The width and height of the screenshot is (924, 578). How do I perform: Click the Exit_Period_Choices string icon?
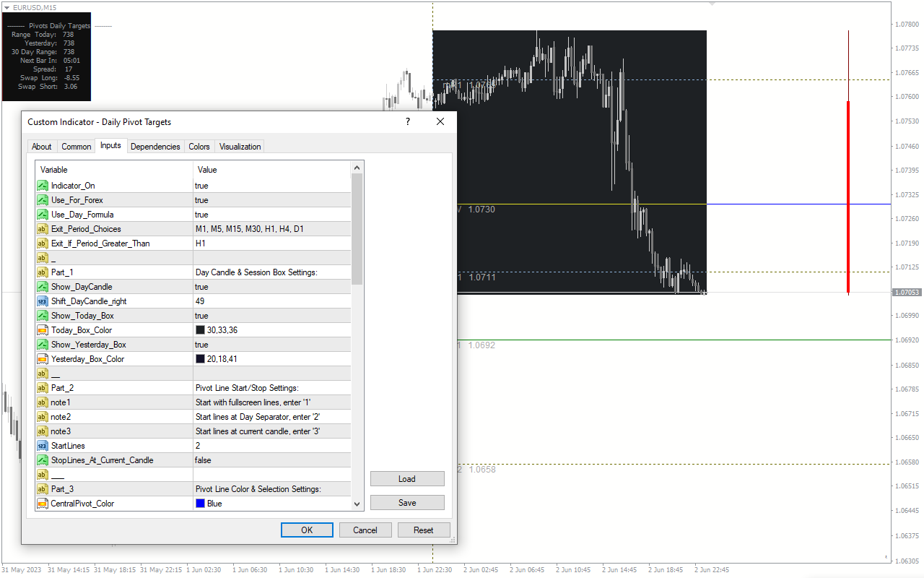point(42,229)
